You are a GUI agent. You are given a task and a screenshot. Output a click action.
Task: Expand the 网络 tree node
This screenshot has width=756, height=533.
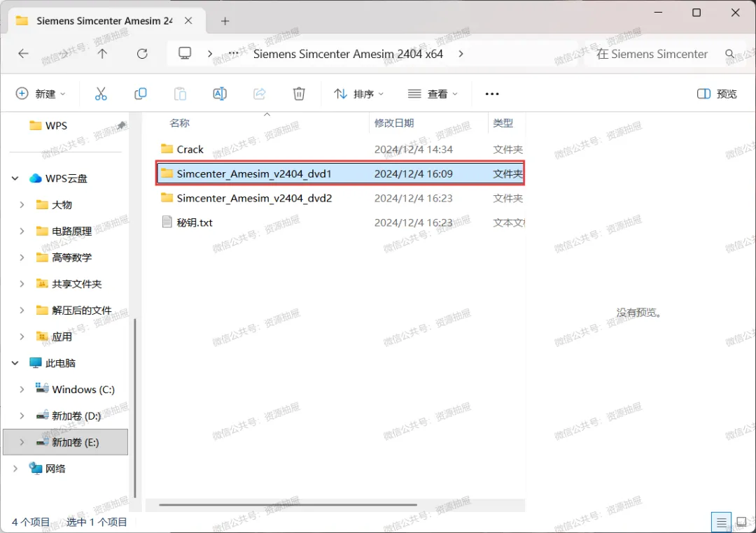pos(15,469)
